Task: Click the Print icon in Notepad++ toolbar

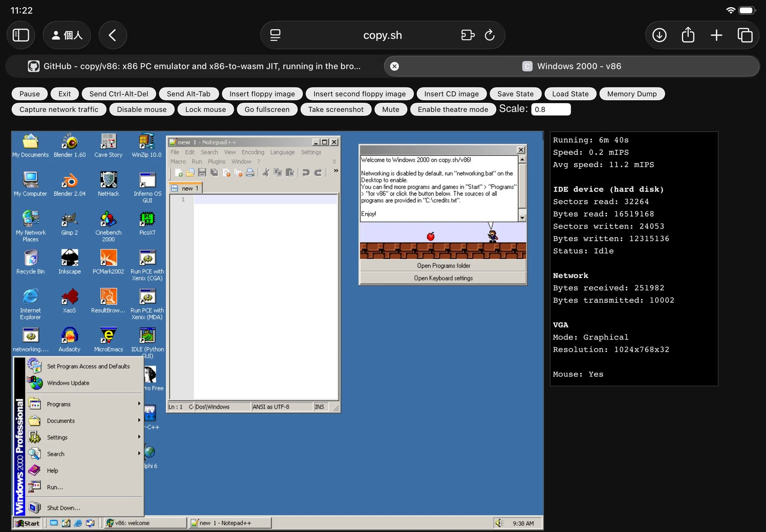Action: click(x=250, y=173)
